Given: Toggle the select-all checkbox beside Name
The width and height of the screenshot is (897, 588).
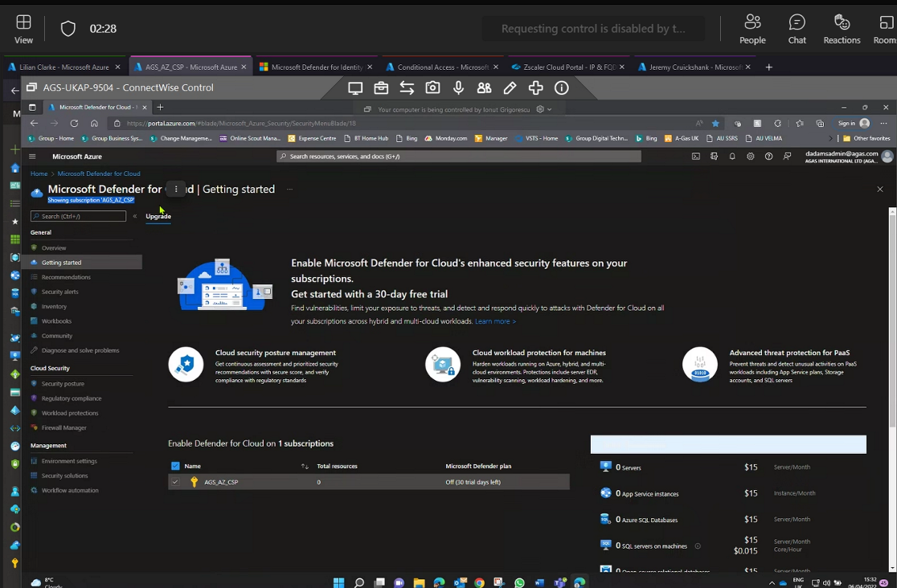Looking at the screenshot, I should pos(175,466).
